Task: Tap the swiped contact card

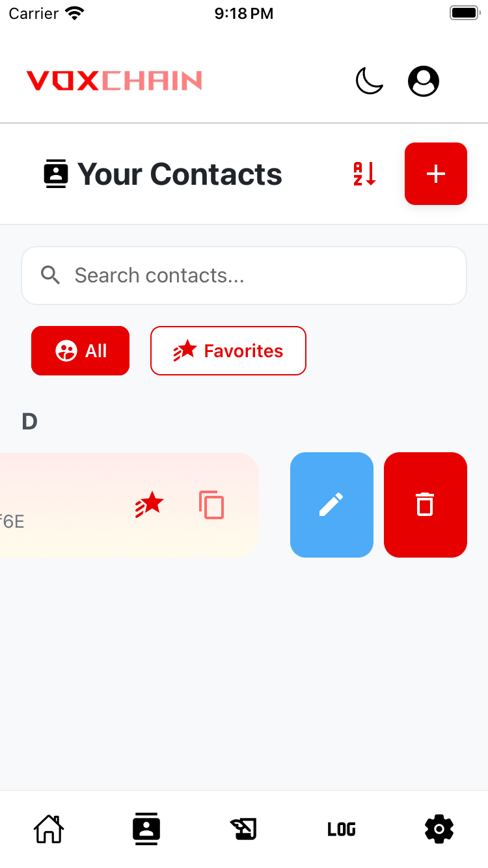Action: coord(129,505)
